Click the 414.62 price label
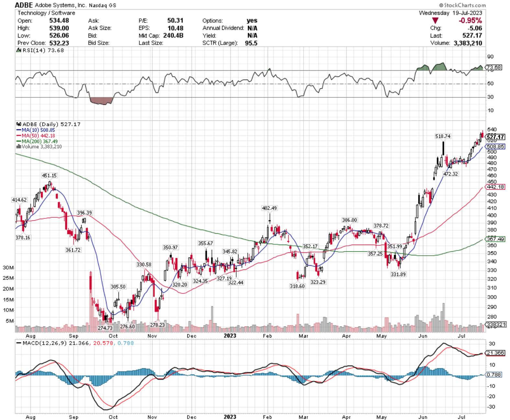 (x=19, y=200)
